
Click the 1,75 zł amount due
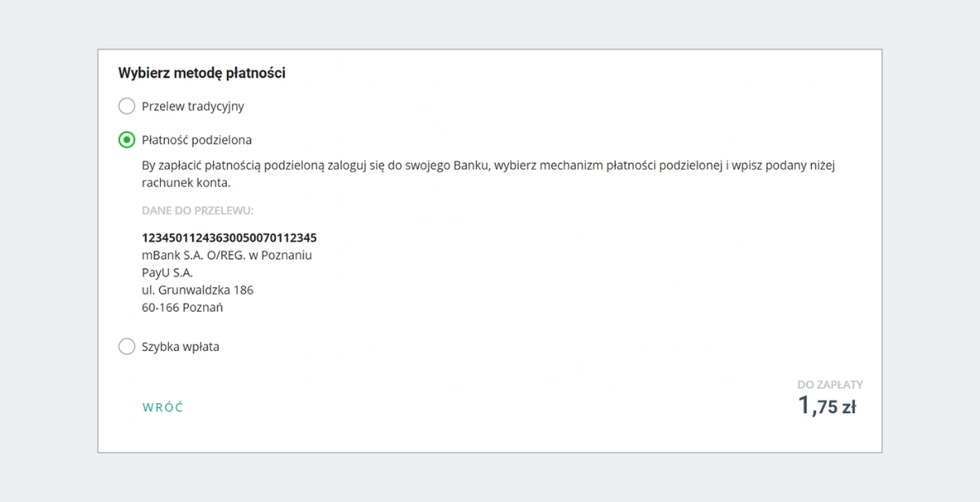coord(827,406)
